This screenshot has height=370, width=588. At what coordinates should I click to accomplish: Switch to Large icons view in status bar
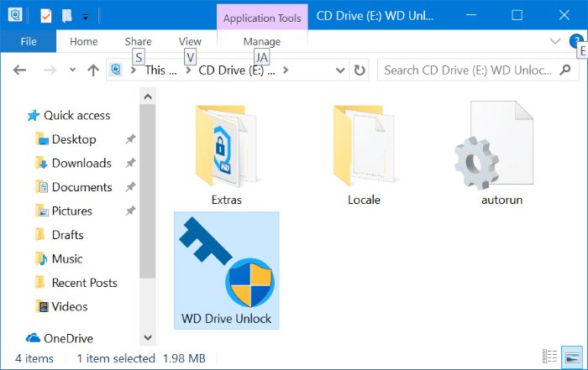[x=573, y=357]
